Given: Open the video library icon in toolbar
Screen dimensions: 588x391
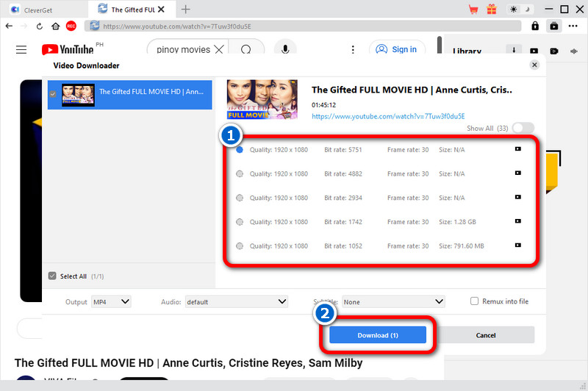Looking at the screenshot, I should 554,26.
